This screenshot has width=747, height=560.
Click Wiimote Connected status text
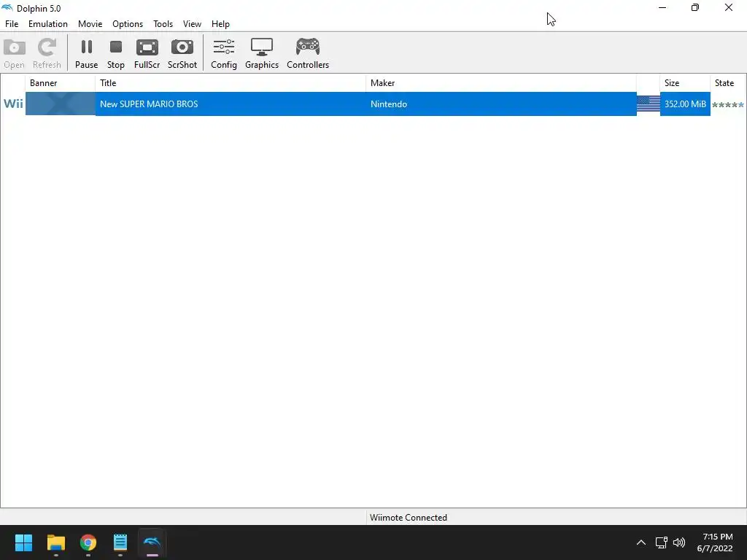(409, 518)
